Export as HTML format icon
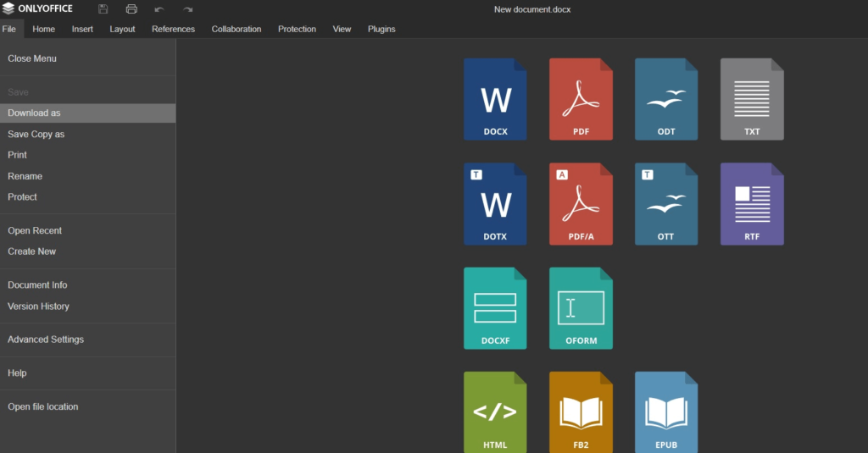This screenshot has height=453, width=868. pos(495,412)
